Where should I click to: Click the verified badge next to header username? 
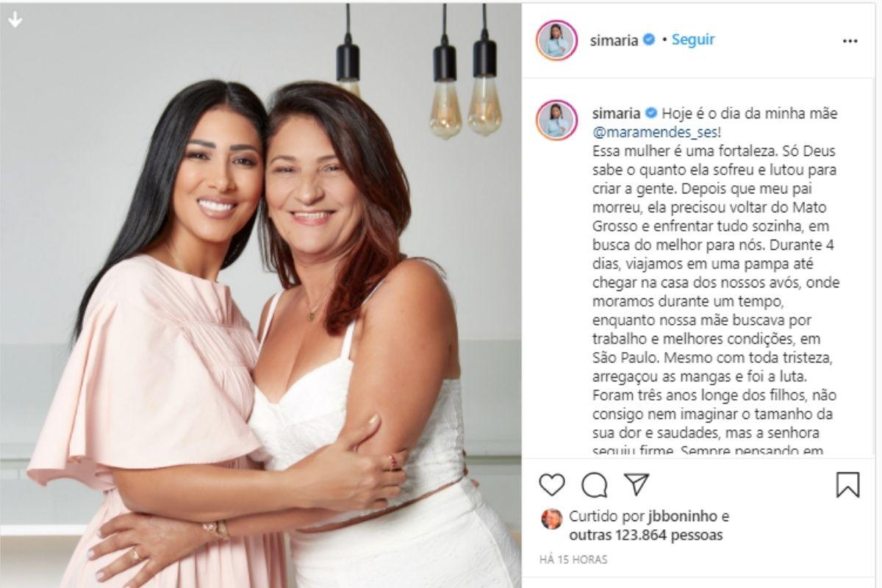[649, 40]
